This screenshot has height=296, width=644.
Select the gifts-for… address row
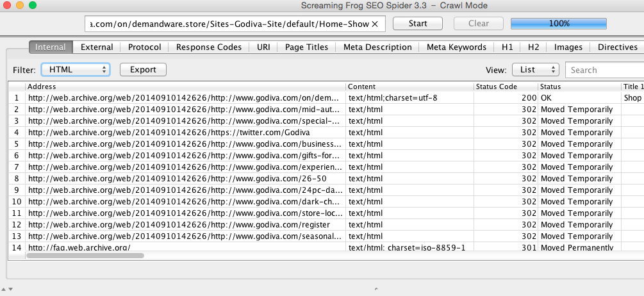point(186,156)
